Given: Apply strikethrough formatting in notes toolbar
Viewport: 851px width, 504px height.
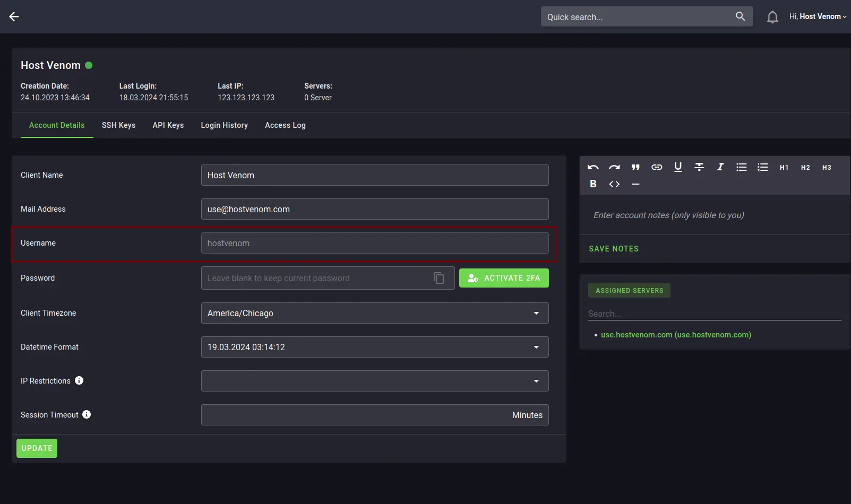Looking at the screenshot, I should point(699,167).
